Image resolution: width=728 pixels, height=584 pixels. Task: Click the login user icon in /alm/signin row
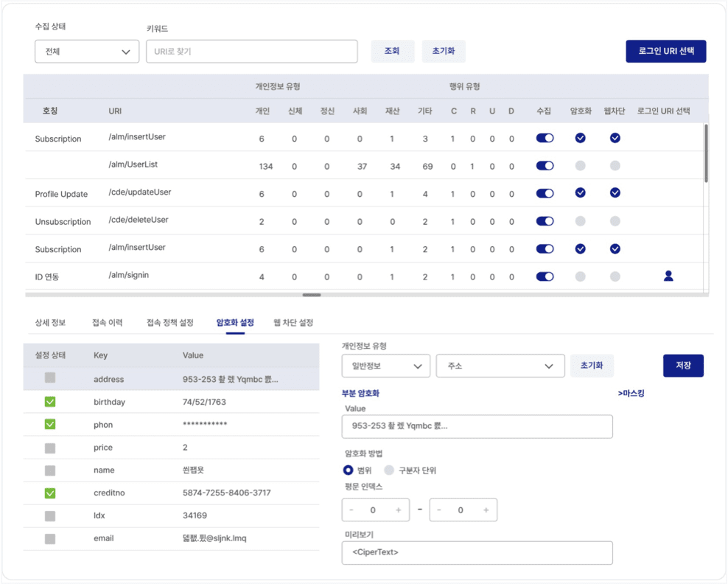(668, 276)
